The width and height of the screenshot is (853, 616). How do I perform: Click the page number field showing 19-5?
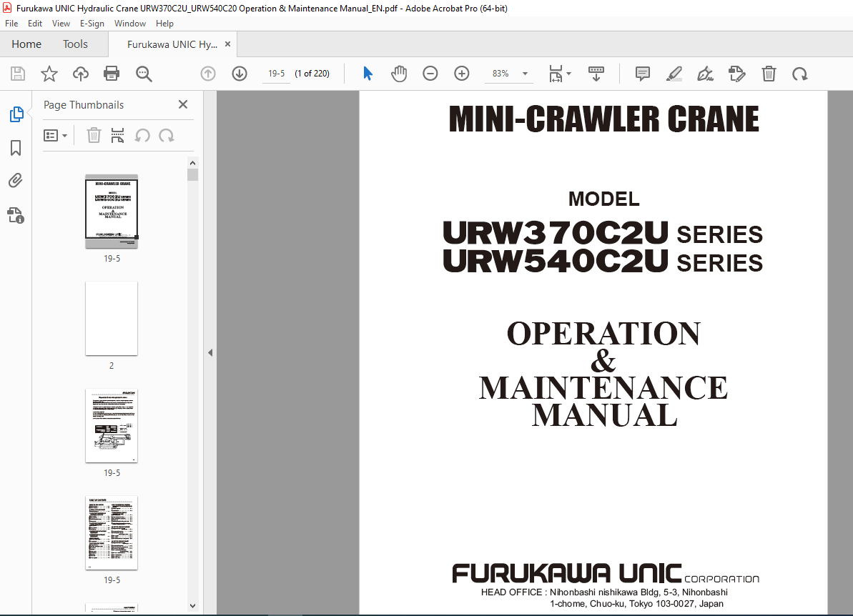point(277,74)
